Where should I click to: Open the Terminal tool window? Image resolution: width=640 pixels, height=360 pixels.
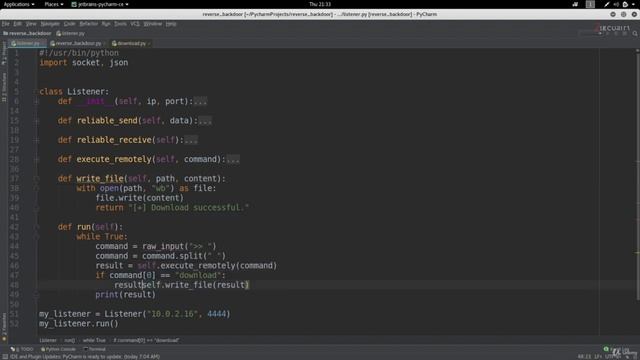tap(94, 349)
